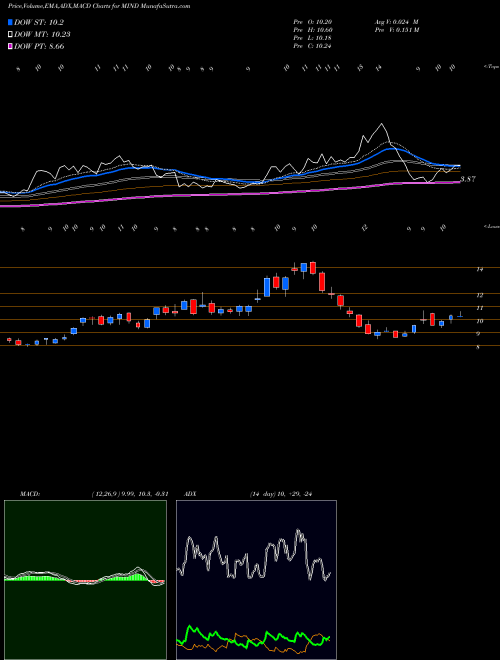
Task: Click the 'MACD:' panel label
Action: (30, 494)
